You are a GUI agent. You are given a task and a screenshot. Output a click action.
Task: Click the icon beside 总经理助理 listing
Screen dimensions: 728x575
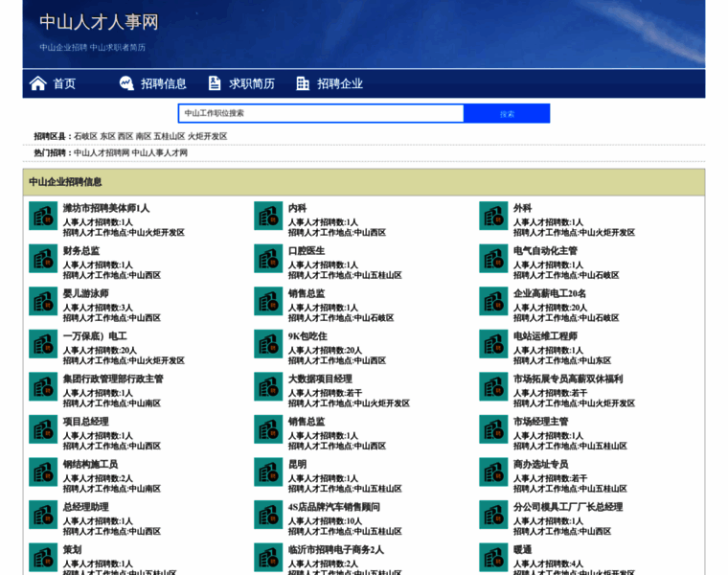coord(43,515)
